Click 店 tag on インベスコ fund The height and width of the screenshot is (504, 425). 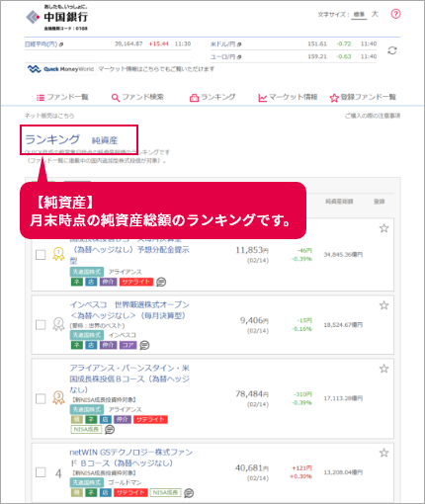pos(91,345)
